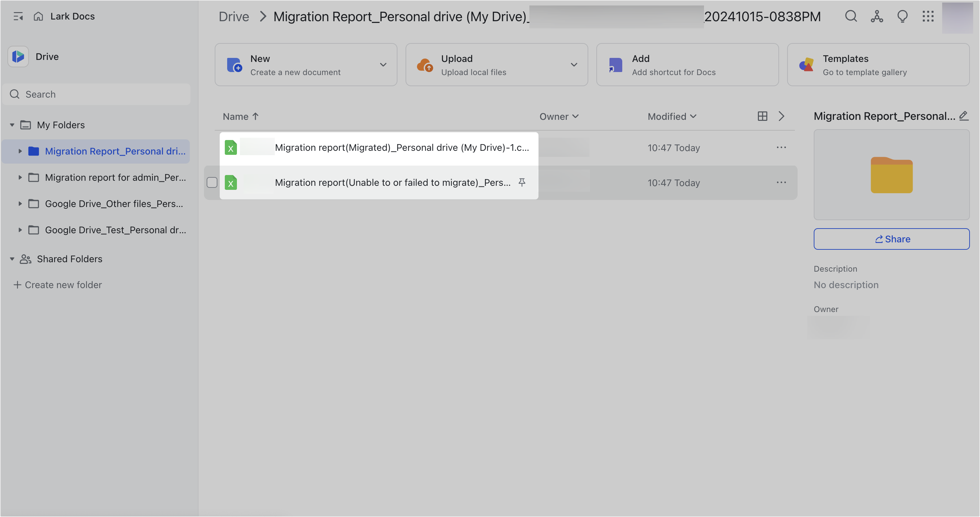Sort by the Name column header
The width and height of the screenshot is (980, 517).
point(241,116)
